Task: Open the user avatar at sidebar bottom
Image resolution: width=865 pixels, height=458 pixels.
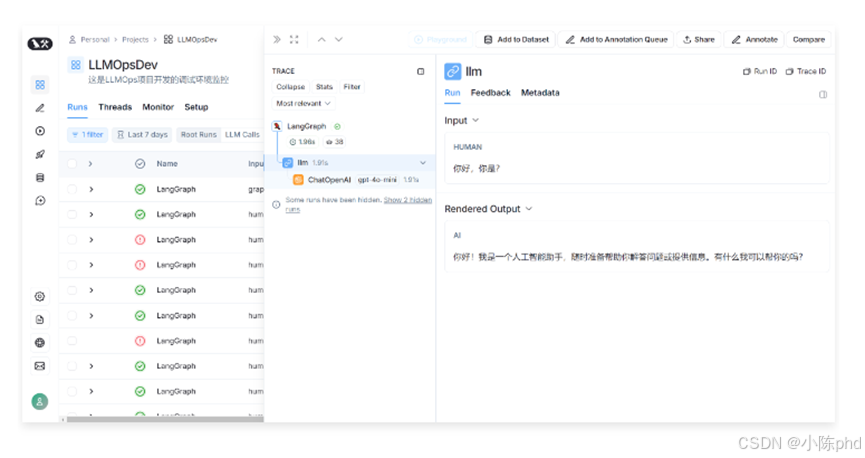Action: (x=40, y=401)
